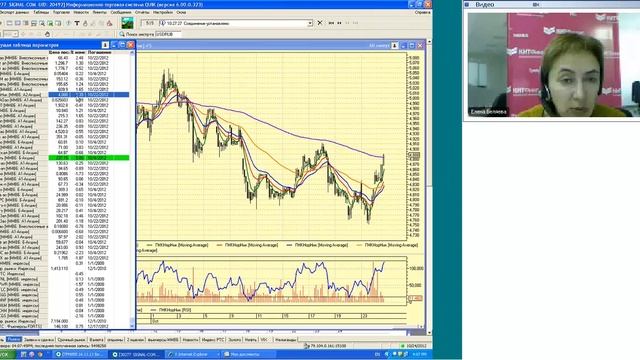Click the T text tool icon in toolbar
The image size is (640, 360).
[77, 23]
